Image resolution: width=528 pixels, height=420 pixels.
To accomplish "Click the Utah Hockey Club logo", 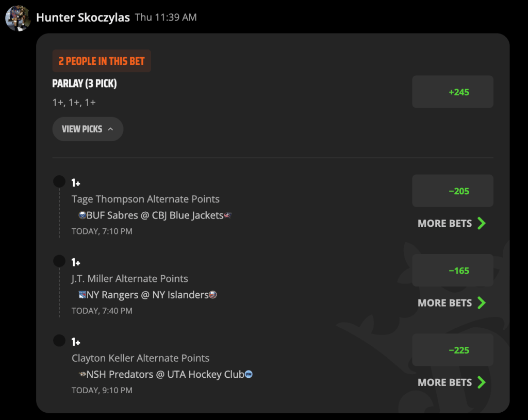I will pyautogui.click(x=249, y=374).
